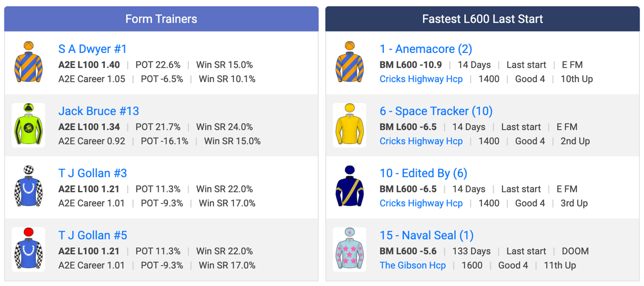Click Naval Seal's pink-star silks icon
Image resolution: width=644 pixels, height=286 pixels.
tap(349, 249)
